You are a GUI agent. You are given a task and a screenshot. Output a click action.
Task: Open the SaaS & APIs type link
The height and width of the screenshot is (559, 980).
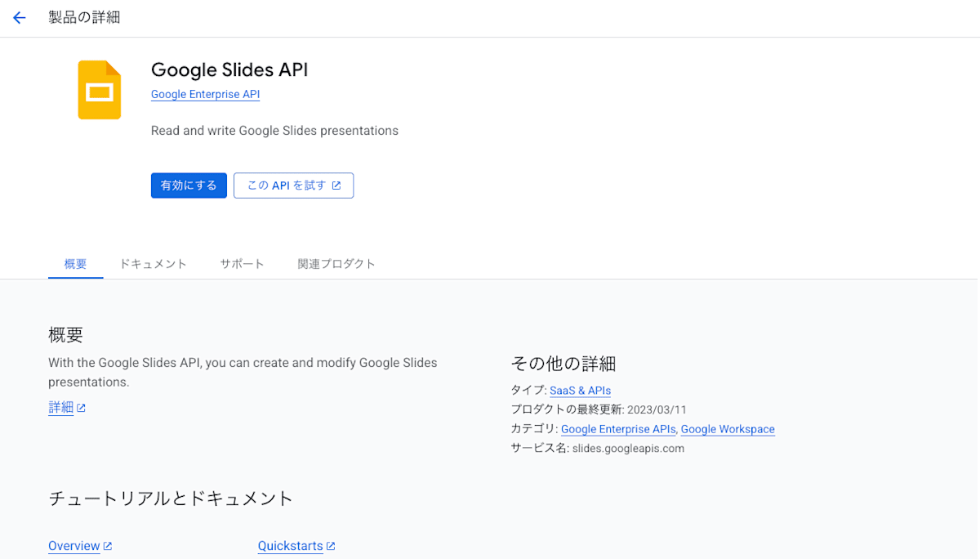coord(580,391)
